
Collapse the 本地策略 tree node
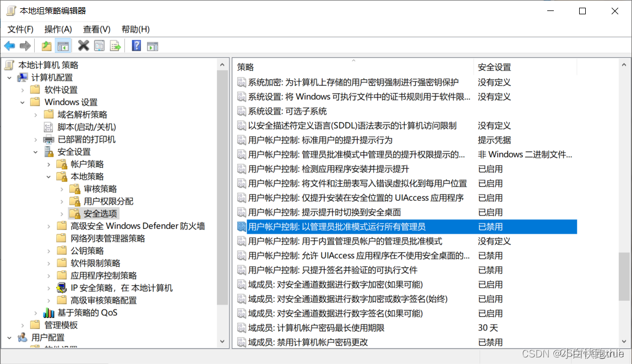tap(48, 177)
